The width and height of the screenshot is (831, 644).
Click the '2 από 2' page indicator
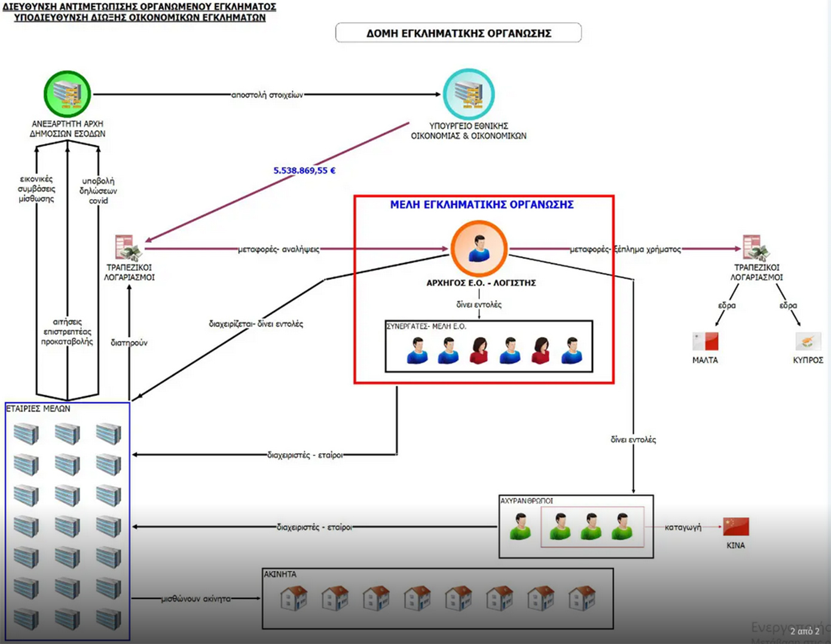(805, 631)
